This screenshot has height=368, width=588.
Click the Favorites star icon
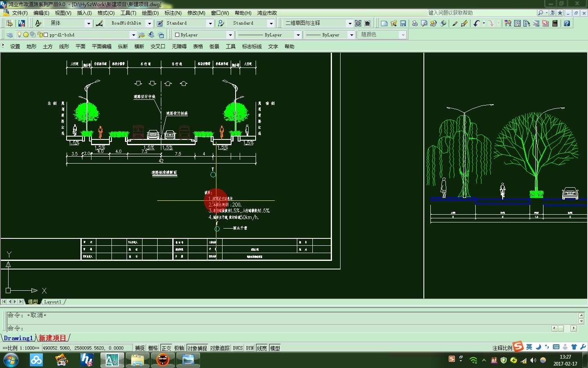coord(560,13)
